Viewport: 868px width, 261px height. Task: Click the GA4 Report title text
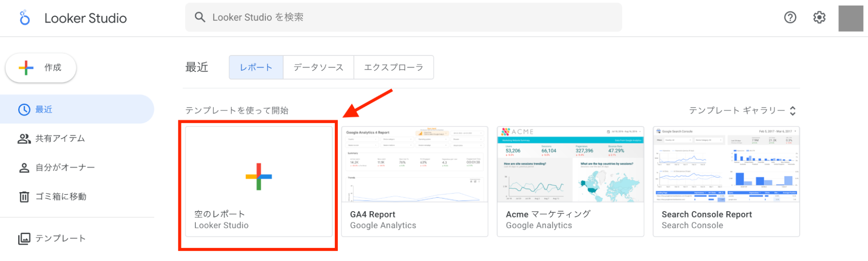(373, 215)
